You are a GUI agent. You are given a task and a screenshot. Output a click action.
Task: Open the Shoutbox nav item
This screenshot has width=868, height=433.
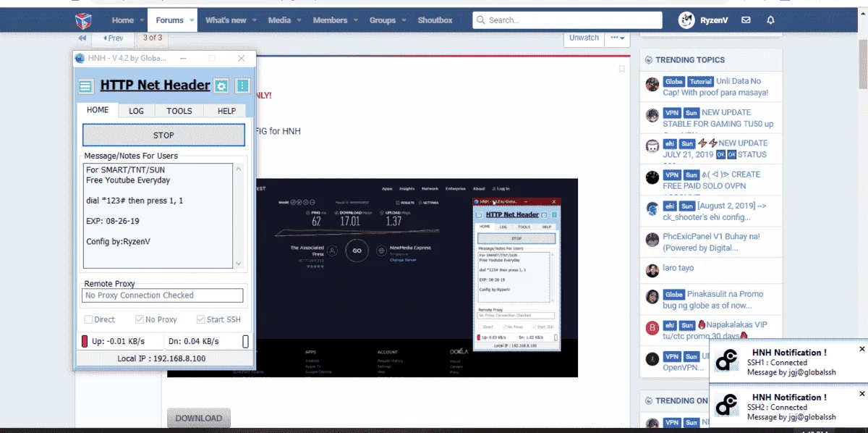tap(435, 20)
